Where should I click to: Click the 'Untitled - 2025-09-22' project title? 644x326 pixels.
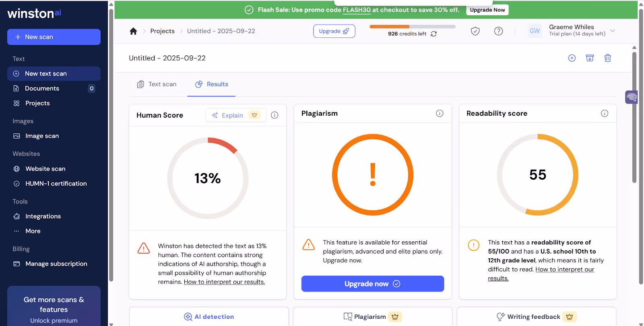pos(167,58)
